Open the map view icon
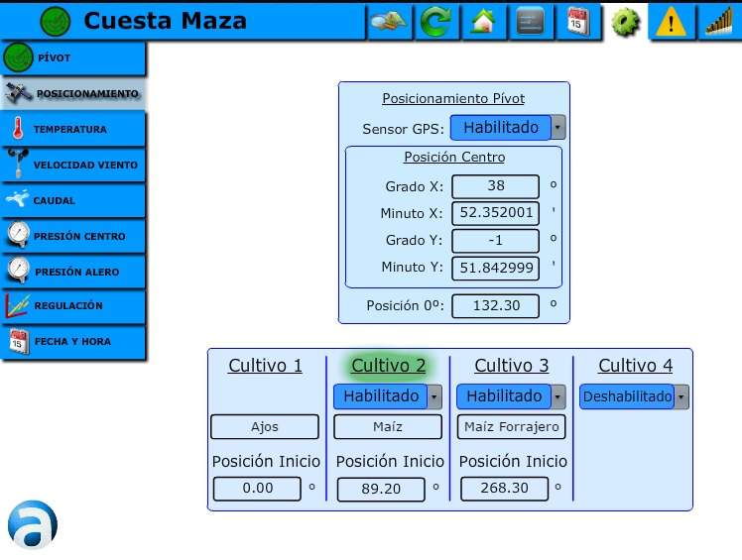Screen dimensions: 742x560 (387, 22)
